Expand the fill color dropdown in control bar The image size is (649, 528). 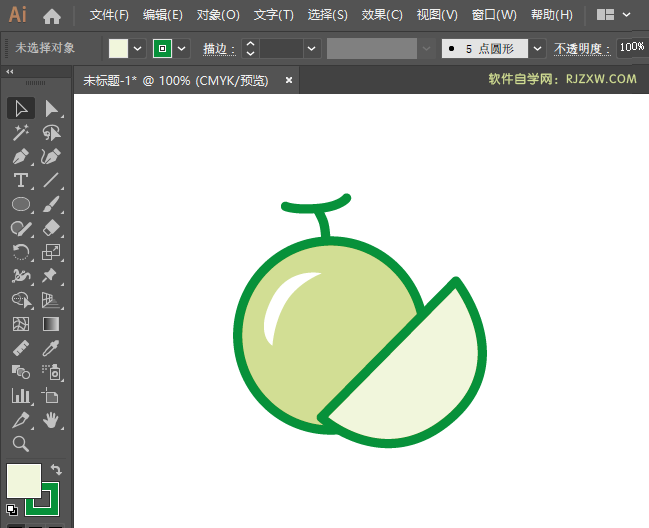138,48
